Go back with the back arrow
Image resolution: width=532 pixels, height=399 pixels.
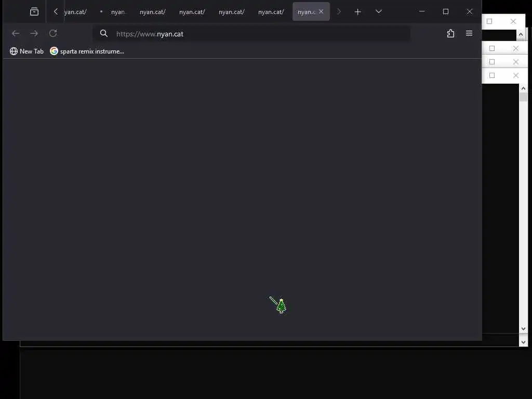pyautogui.click(x=16, y=33)
